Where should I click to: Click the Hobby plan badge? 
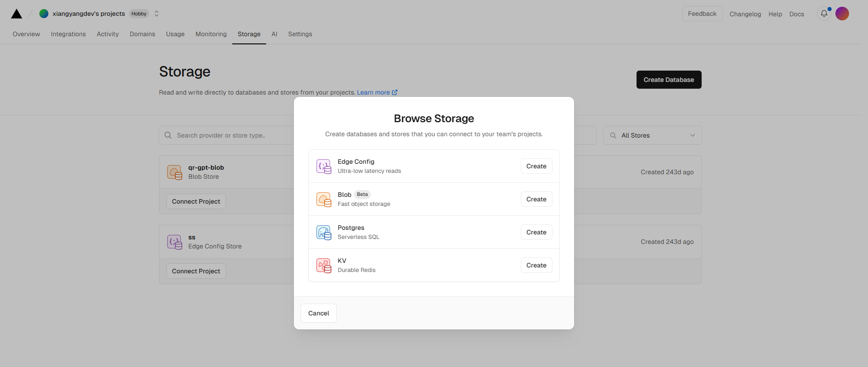pyautogui.click(x=139, y=14)
